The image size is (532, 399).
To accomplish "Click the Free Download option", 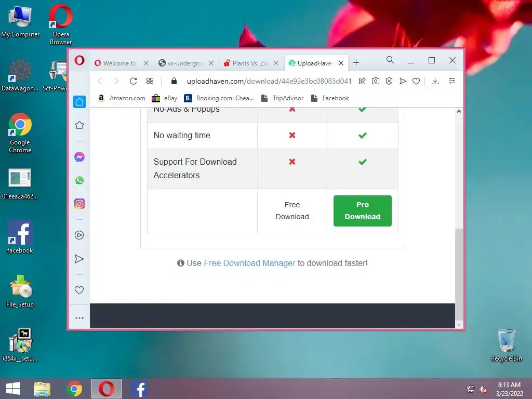I will (292, 211).
